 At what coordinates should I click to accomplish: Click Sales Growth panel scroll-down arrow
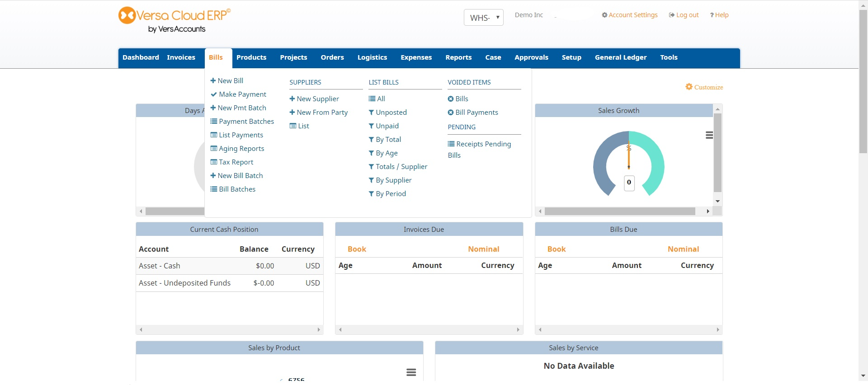(x=717, y=201)
